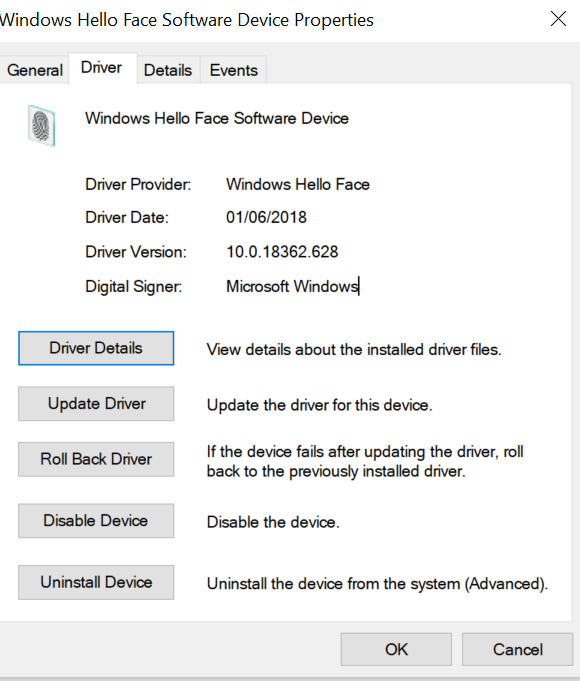Click the fingerprint device icon
580x681 pixels.
coord(42,126)
